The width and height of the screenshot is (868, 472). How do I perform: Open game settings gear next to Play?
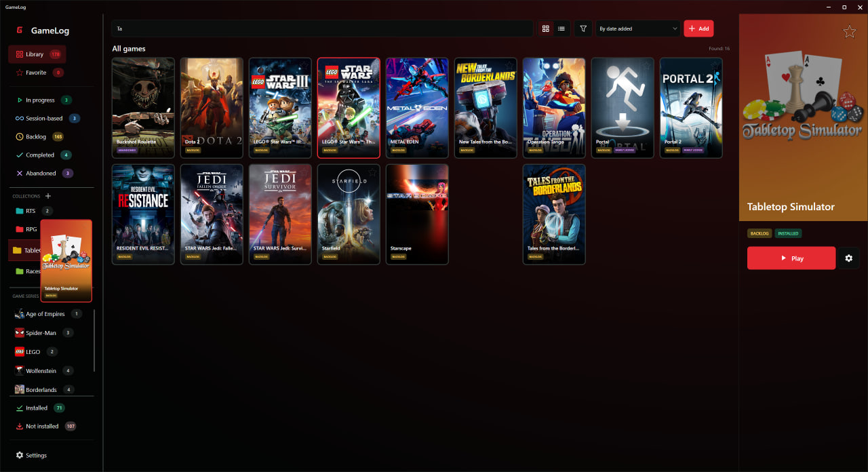(848, 258)
